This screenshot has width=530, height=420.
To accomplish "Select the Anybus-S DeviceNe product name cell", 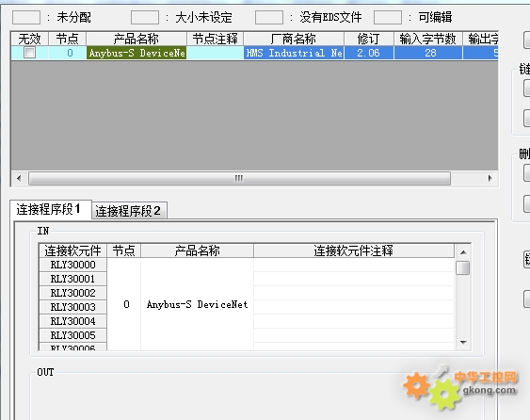I will click(137, 53).
